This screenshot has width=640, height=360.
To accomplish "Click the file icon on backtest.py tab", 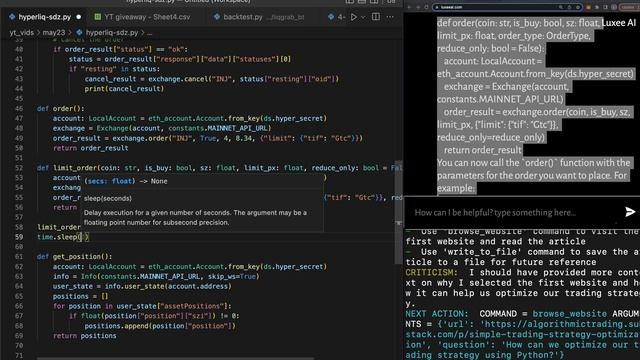I will point(217,17).
